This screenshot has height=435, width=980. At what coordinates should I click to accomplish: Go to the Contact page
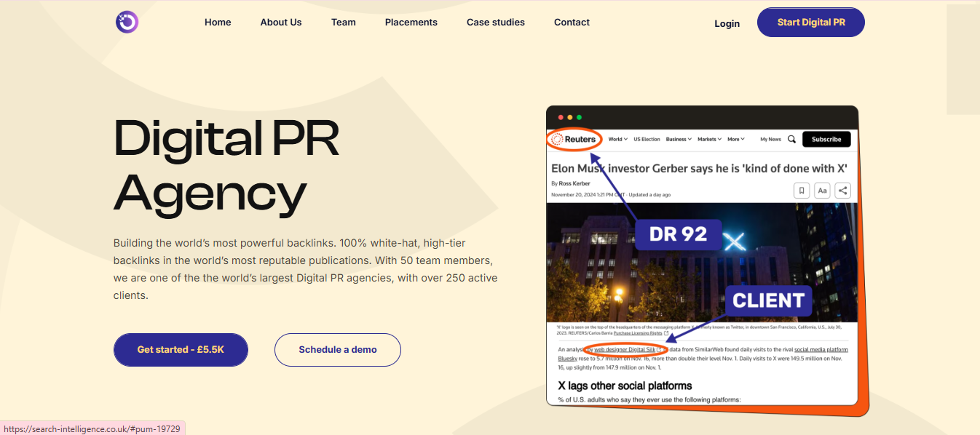(x=572, y=23)
